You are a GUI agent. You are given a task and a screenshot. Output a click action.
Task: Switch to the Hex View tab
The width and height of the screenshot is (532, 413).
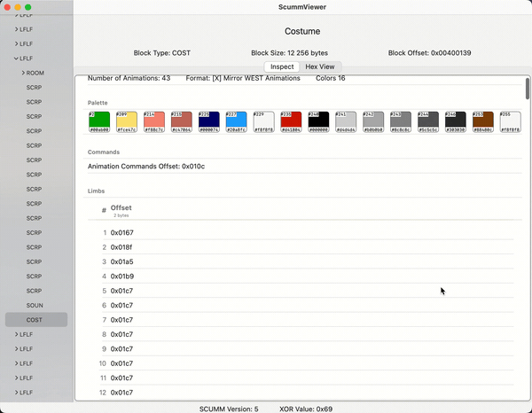[x=320, y=66]
